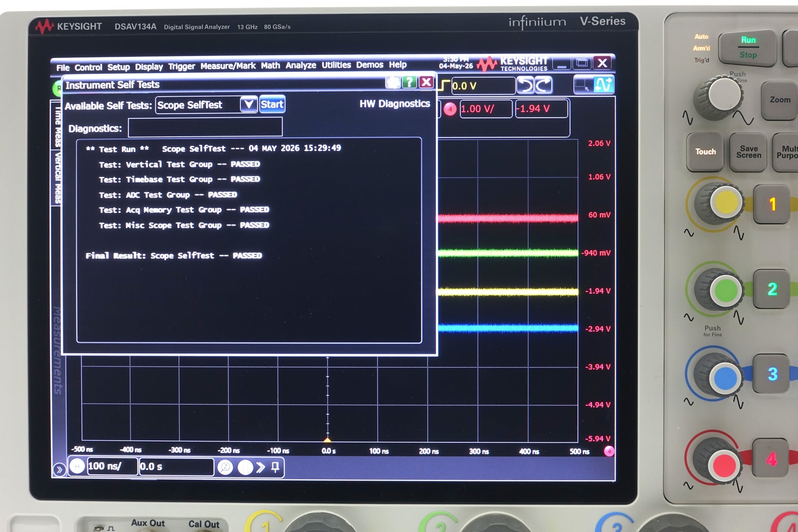798x532 pixels.
Task: Open the Math menu
Action: click(270, 65)
